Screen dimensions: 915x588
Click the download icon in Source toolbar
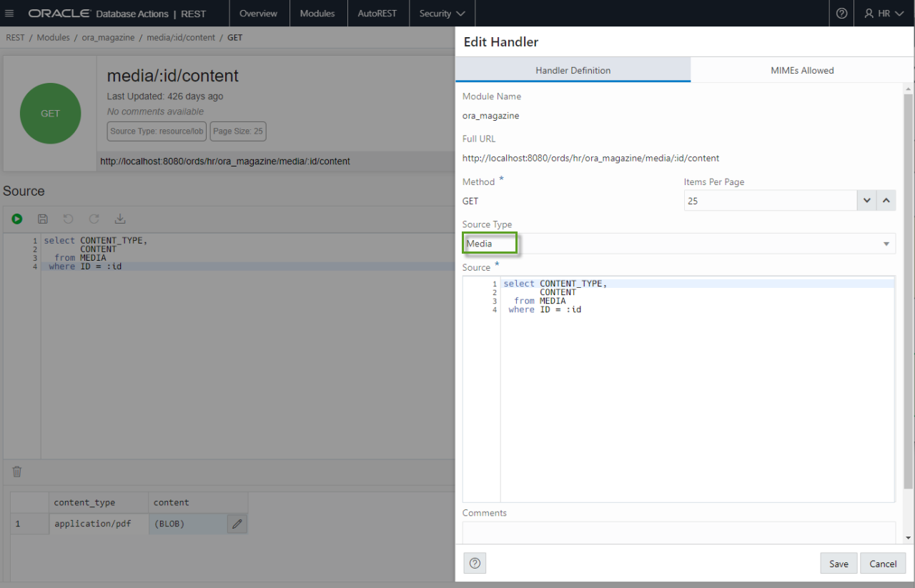(120, 219)
